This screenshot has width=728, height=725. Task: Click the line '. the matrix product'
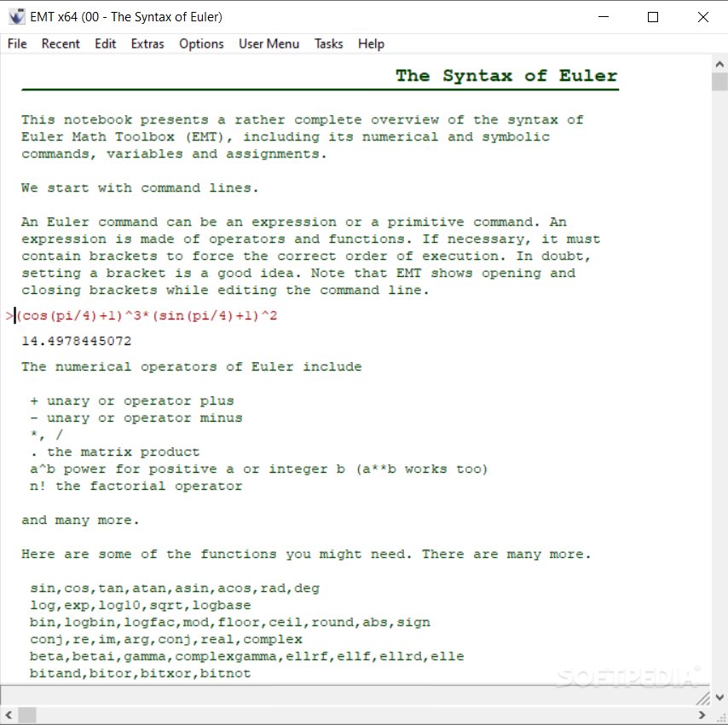coord(115,452)
